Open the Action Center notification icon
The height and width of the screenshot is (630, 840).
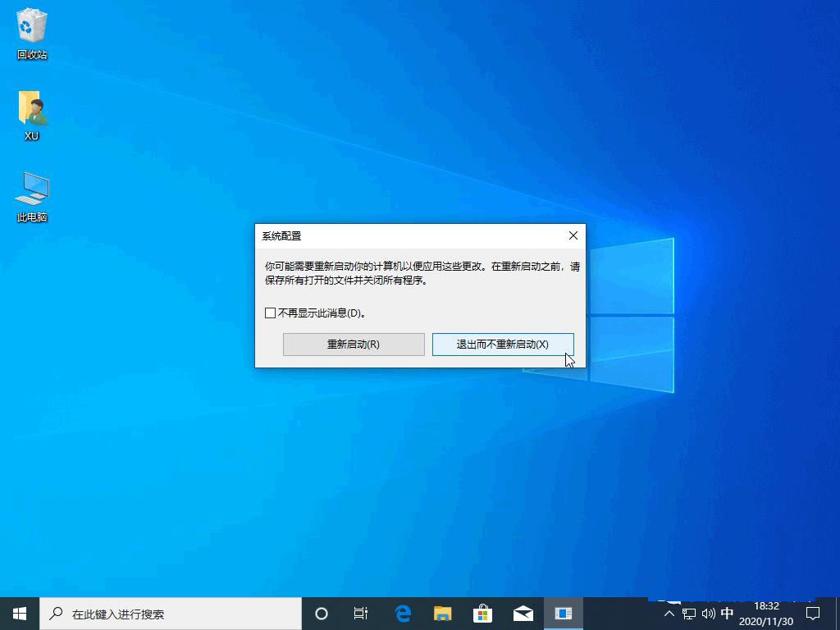[x=813, y=614]
